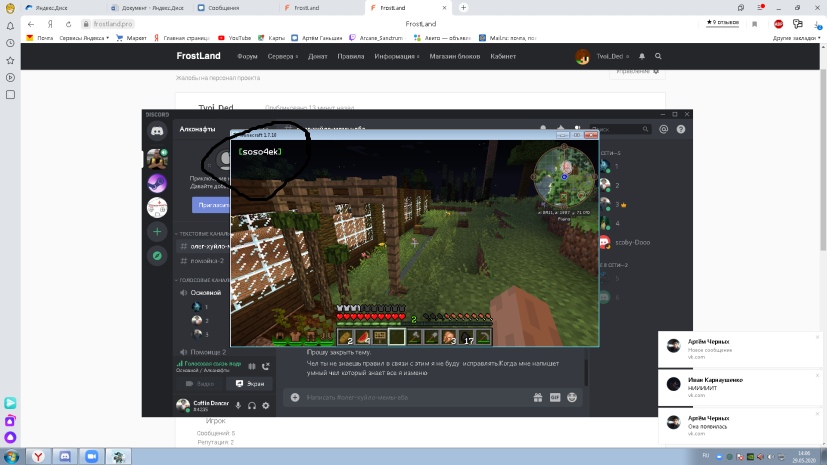Click the Minecraft minimap

(x=563, y=177)
